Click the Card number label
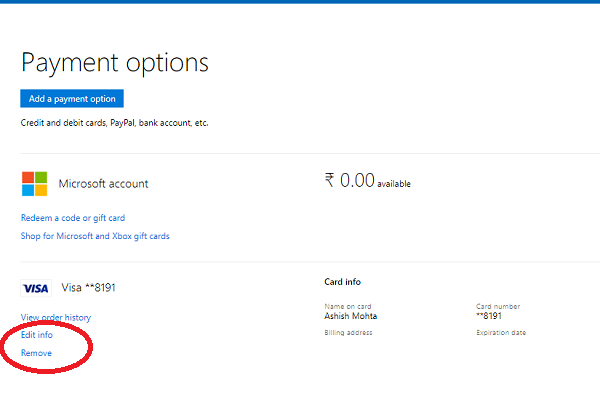The height and width of the screenshot is (412, 600). pos(498,306)
